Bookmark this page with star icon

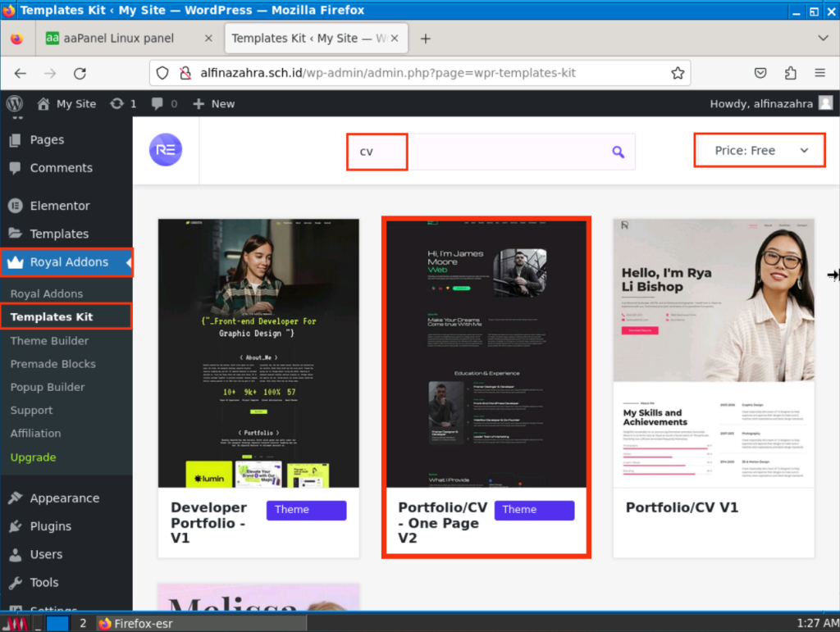coord(678,73)
